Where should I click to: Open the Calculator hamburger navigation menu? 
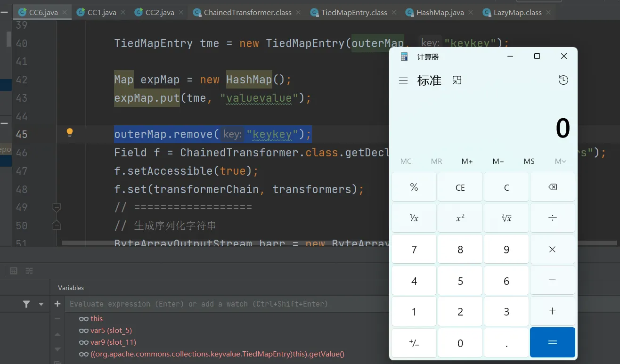(403, 81)
